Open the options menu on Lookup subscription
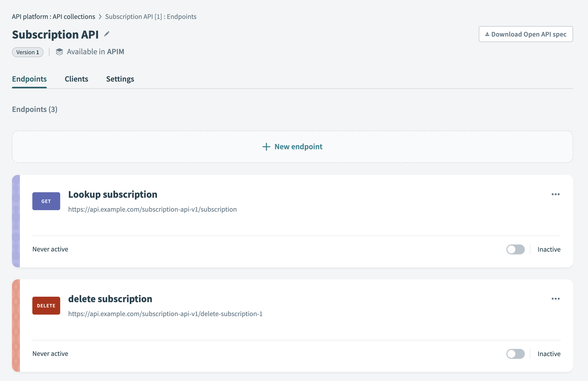588x381 pixels. click(x=555, y=194)
